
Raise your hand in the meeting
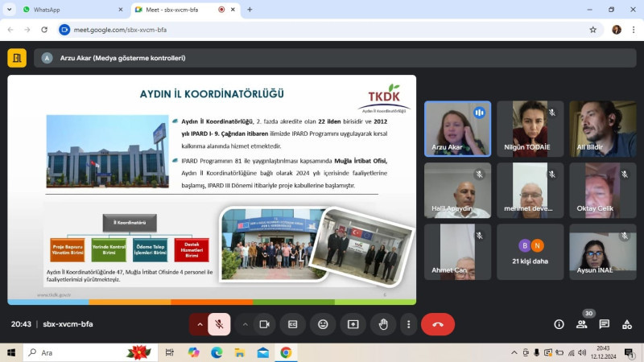(383, 324)
